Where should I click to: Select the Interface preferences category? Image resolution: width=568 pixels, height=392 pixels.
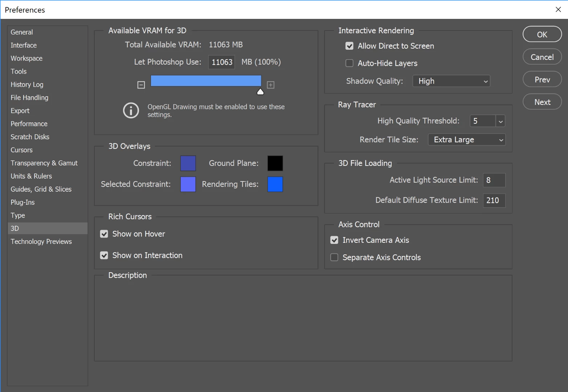point(48,45)
